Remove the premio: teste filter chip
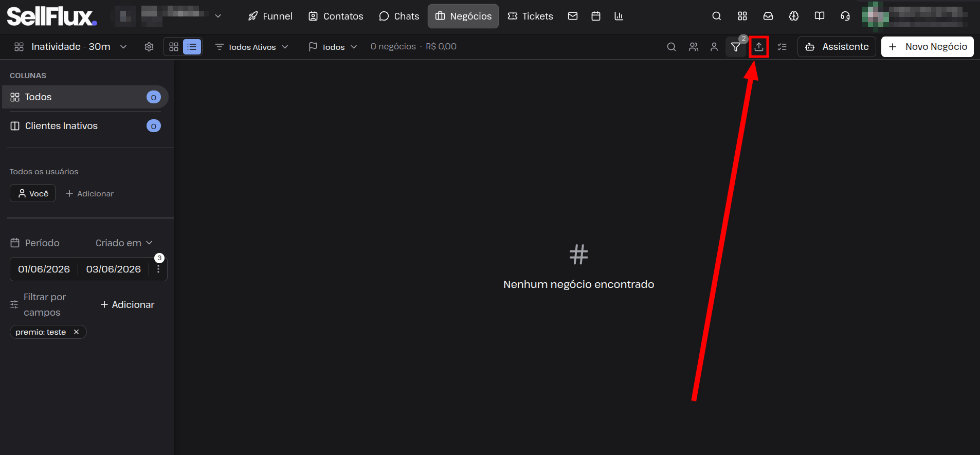 (x=76, y=332)
